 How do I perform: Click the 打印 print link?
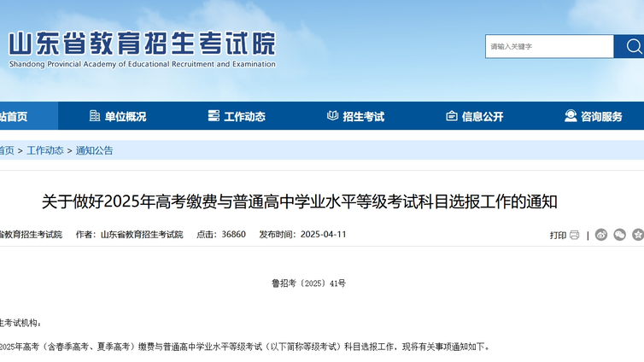tap(558, 235)
